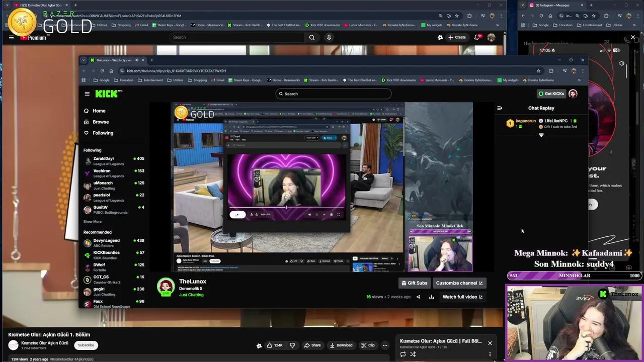Expand the Show More following list

tap(93, 222)
